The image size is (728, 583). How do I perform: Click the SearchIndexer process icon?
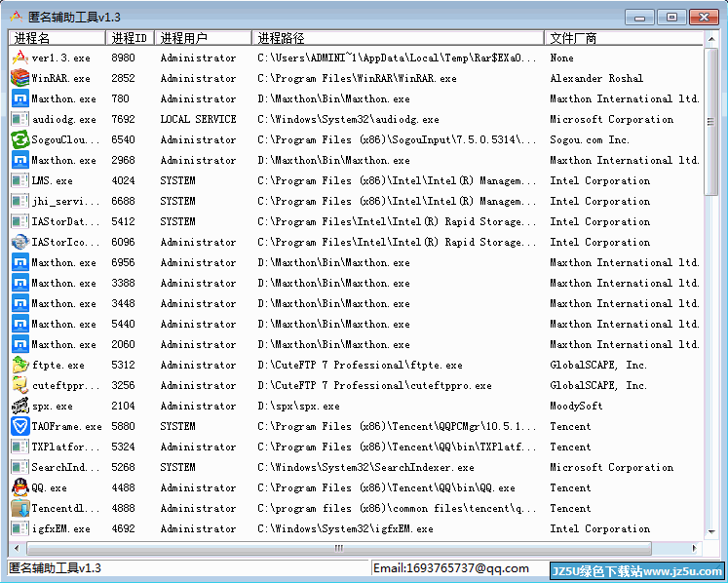pyautogui.click(x=19, y=467)
